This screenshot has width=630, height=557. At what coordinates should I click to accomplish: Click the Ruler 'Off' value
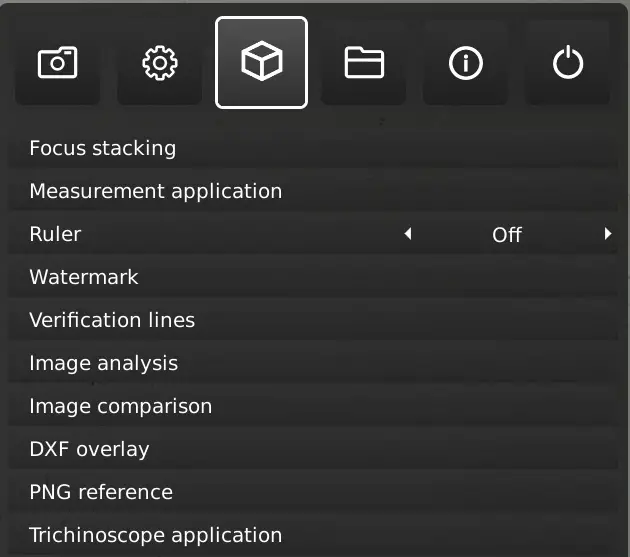click(x=507, y=235)
